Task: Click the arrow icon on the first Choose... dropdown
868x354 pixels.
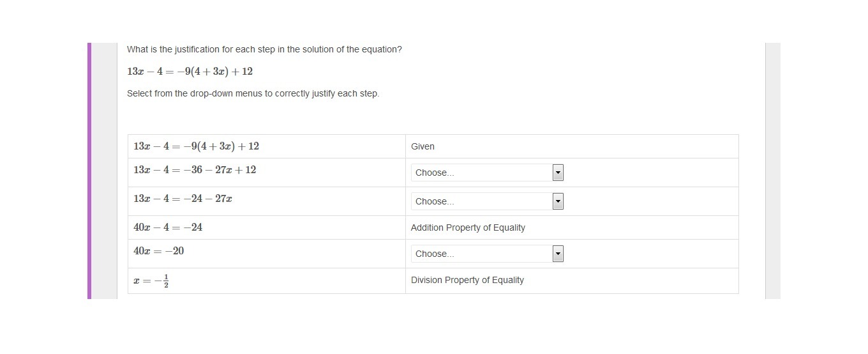Action: point(558,173)
